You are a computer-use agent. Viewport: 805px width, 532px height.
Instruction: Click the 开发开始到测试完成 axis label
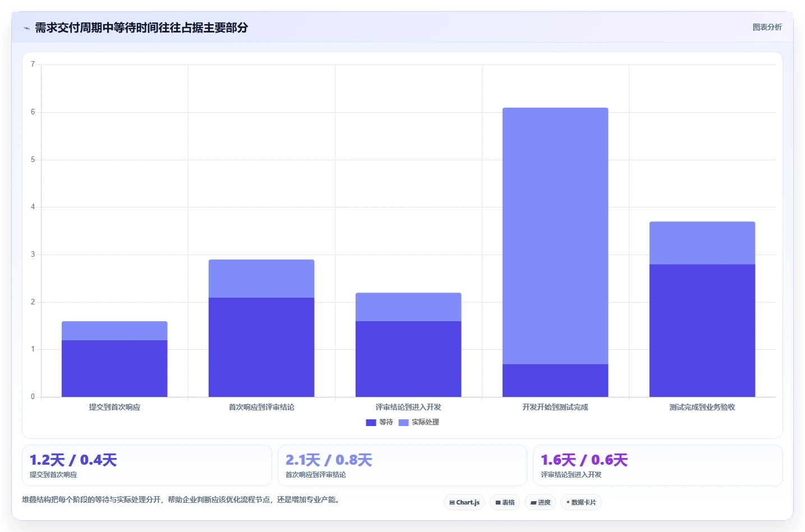tap(555, 407)
